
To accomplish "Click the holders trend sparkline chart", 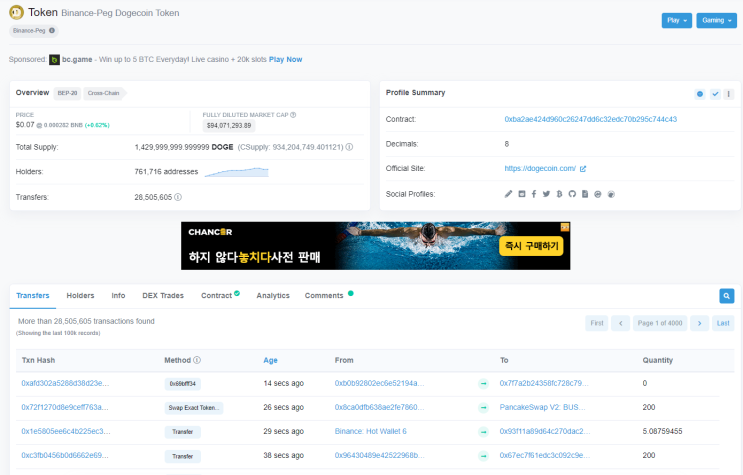I will tap(236, 172).
